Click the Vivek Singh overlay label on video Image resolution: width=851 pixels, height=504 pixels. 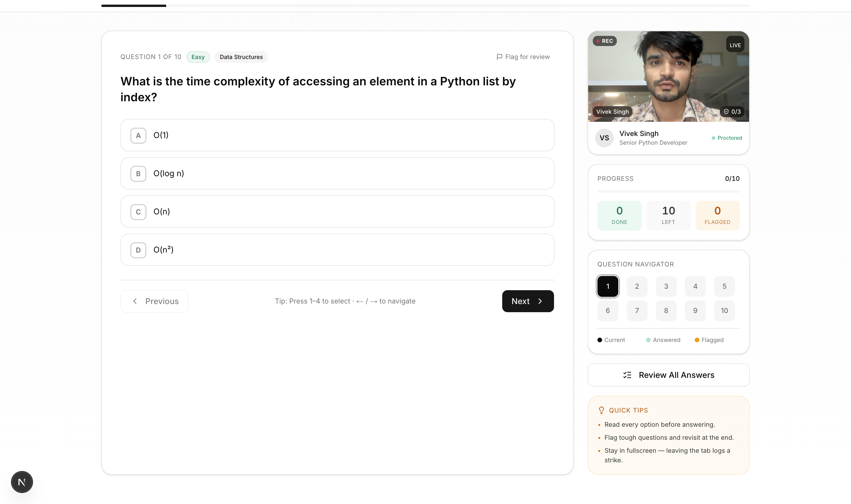(612, 111)
